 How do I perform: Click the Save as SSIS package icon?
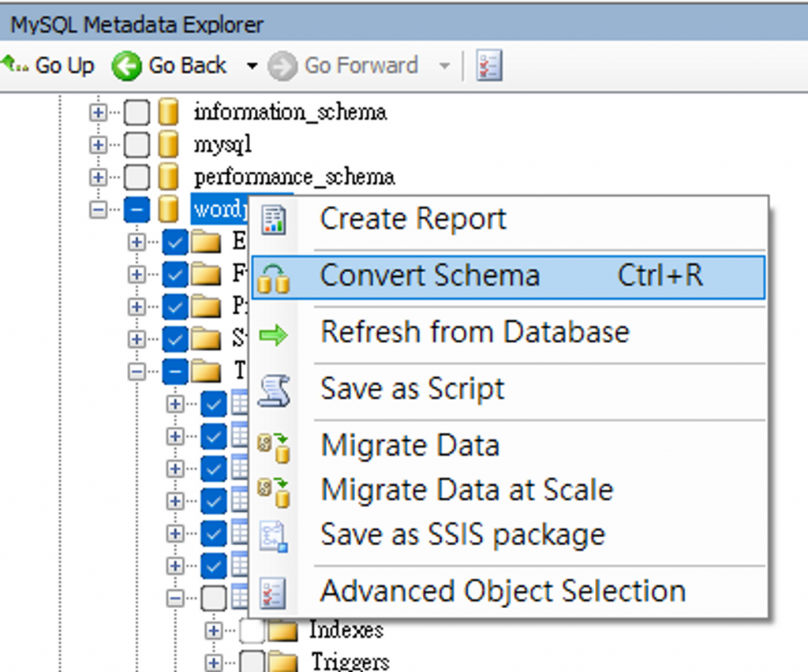tap(274, 537)
